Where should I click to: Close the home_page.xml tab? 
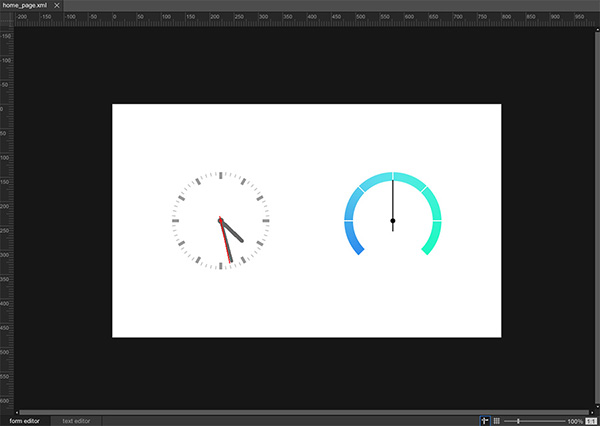coord(57,6)
